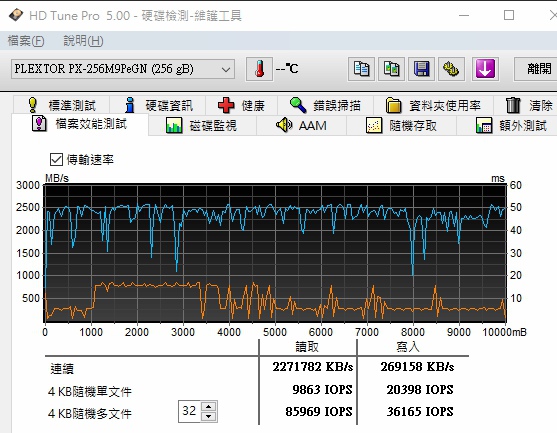This screenshot has width=557, height=433.
Task: Switch to the AAM tab
Action: pos(301,125)
